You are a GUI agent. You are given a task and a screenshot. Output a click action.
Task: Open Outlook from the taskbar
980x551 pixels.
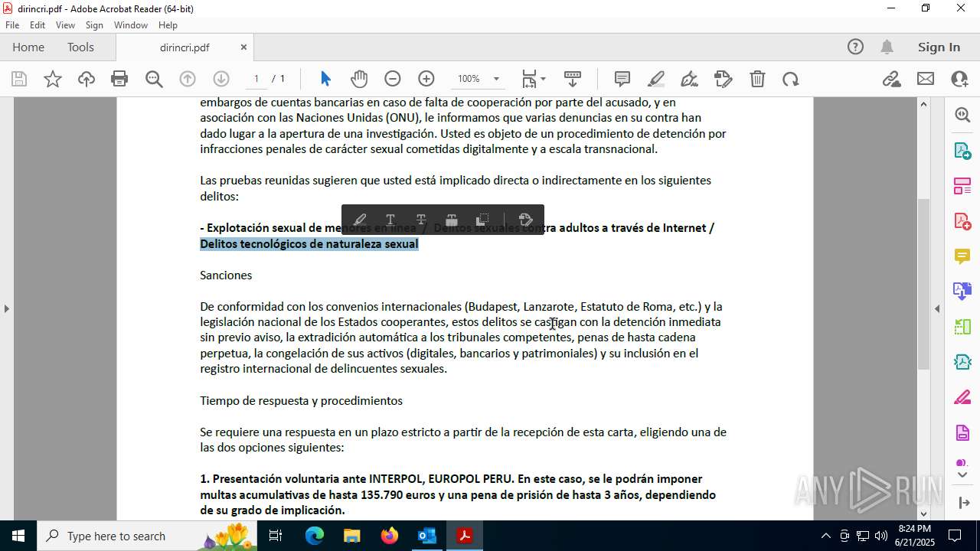[x=426, y=536]
